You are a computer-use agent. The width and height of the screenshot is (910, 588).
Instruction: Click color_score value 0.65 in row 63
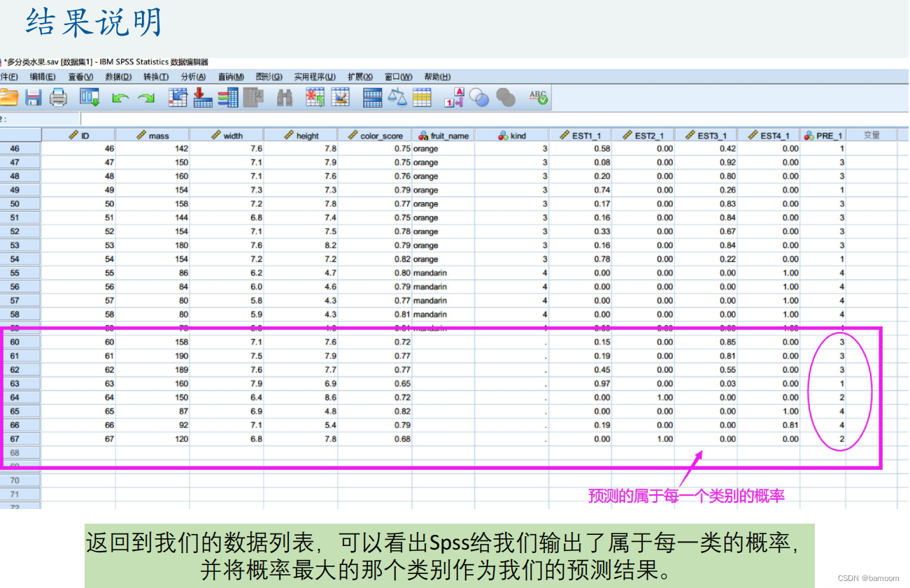pos(375,384)
